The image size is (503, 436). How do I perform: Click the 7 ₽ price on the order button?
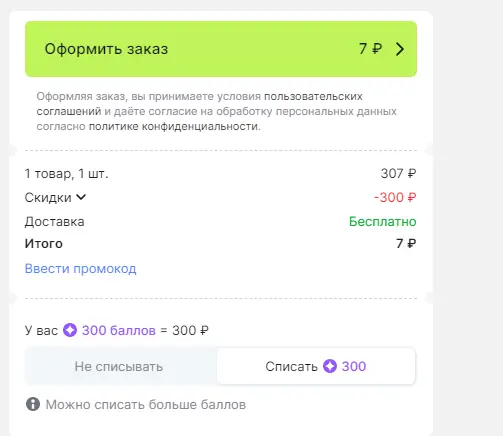(370, 49)
